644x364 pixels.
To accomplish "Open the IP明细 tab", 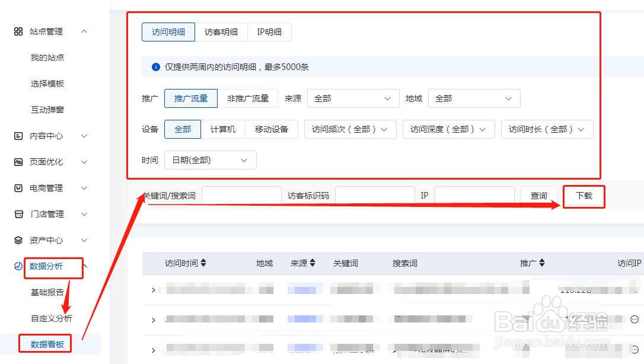I will [270, 31].
